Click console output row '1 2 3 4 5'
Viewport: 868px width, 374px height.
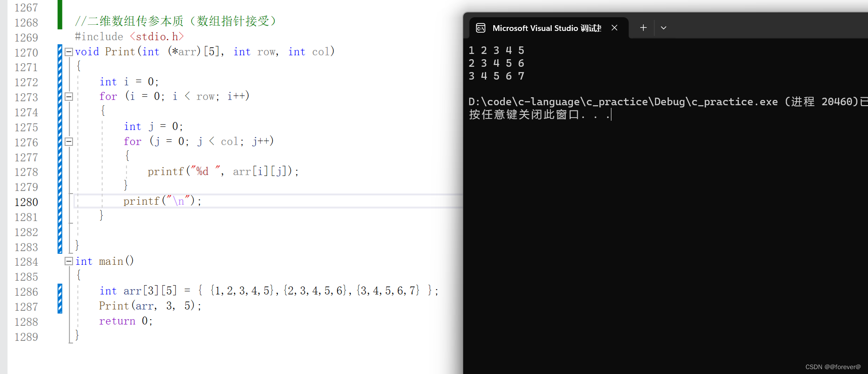[496, 50]
